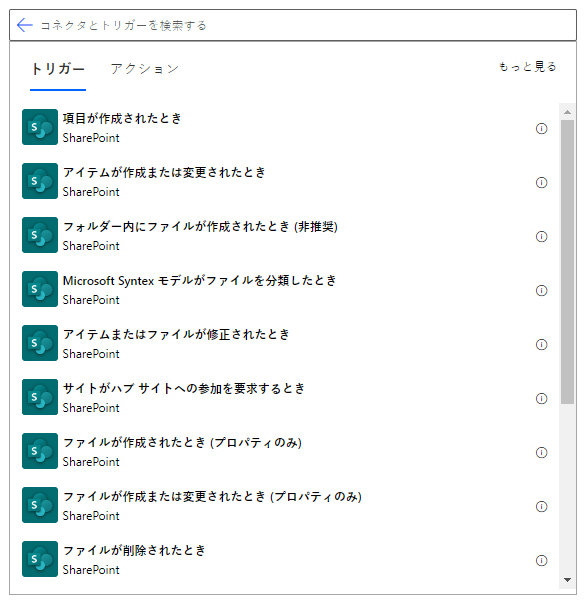Switch to the アクション tab

[x=145, y=69]
